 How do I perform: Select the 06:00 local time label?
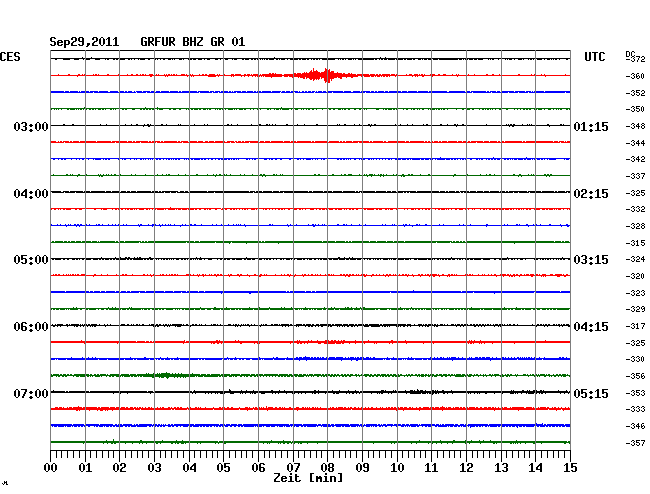pos(31,327)
